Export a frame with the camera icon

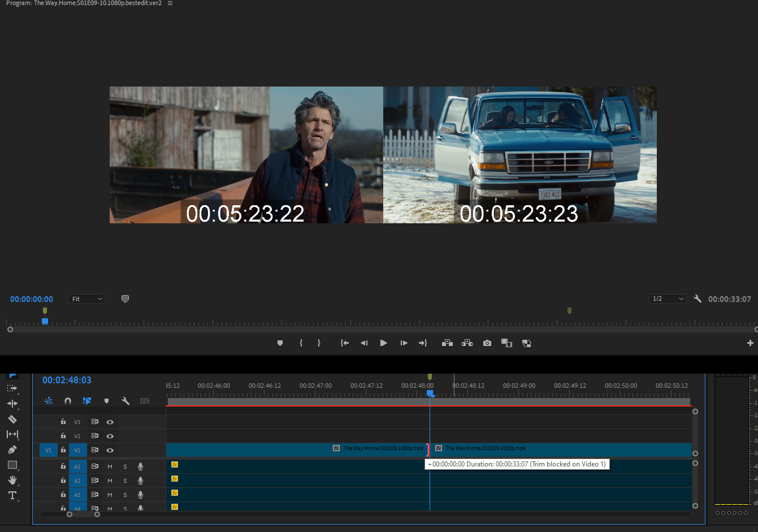(487, 343)
